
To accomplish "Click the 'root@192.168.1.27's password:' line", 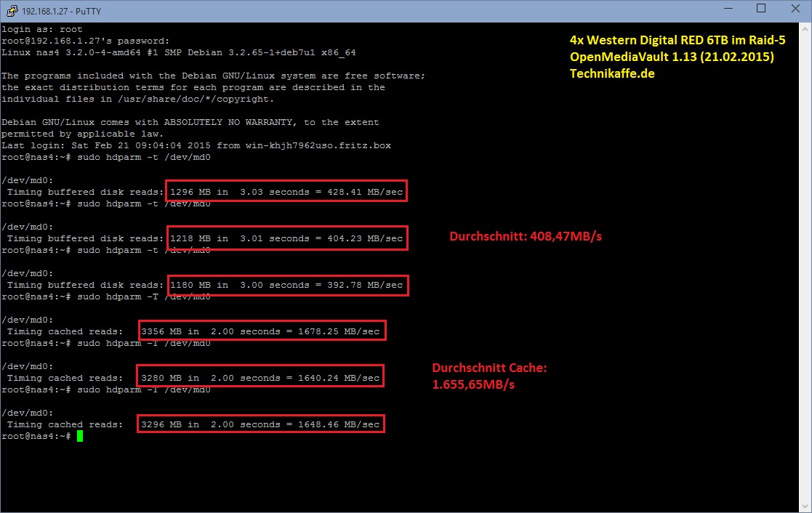I will pyautogui.click(x=86, y=41).
